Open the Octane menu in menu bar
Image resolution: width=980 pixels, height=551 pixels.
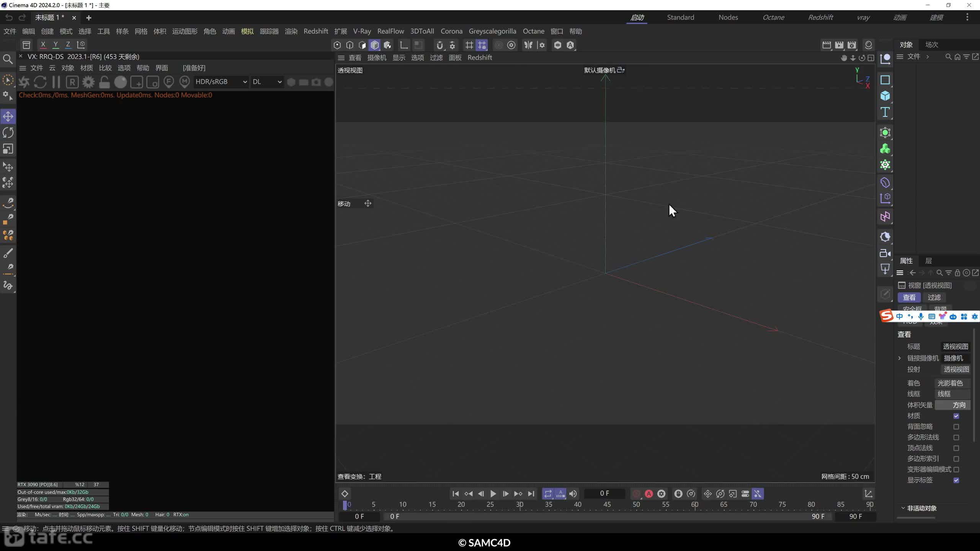pos(534,31)
